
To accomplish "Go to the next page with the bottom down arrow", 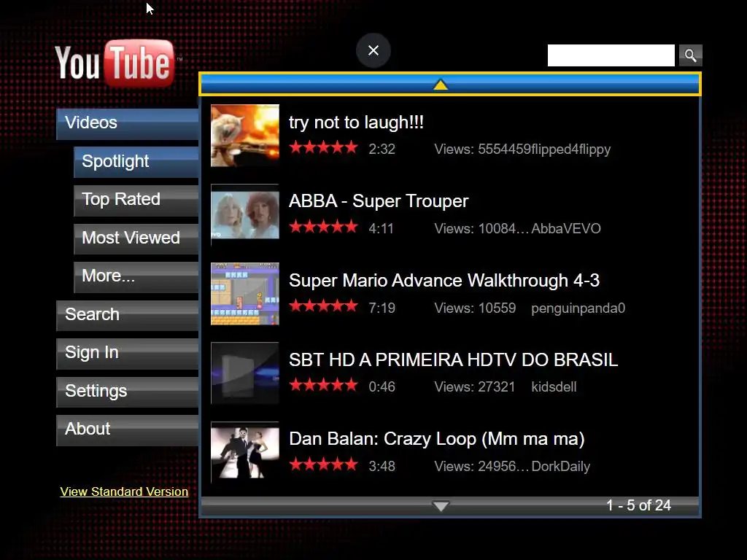I will point(441,506).
